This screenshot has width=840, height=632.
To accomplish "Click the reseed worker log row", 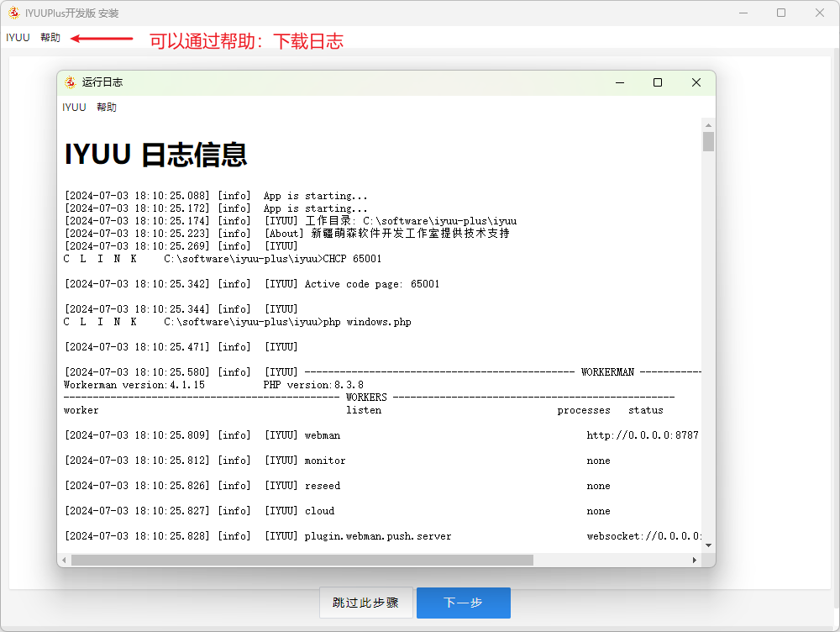I will click(338, 486).
